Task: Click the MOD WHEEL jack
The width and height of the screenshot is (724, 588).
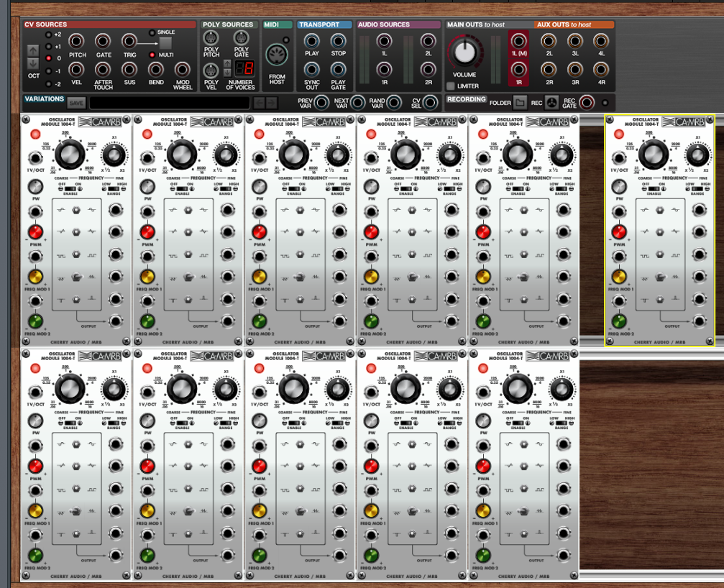Action: (x=183, y=70)
